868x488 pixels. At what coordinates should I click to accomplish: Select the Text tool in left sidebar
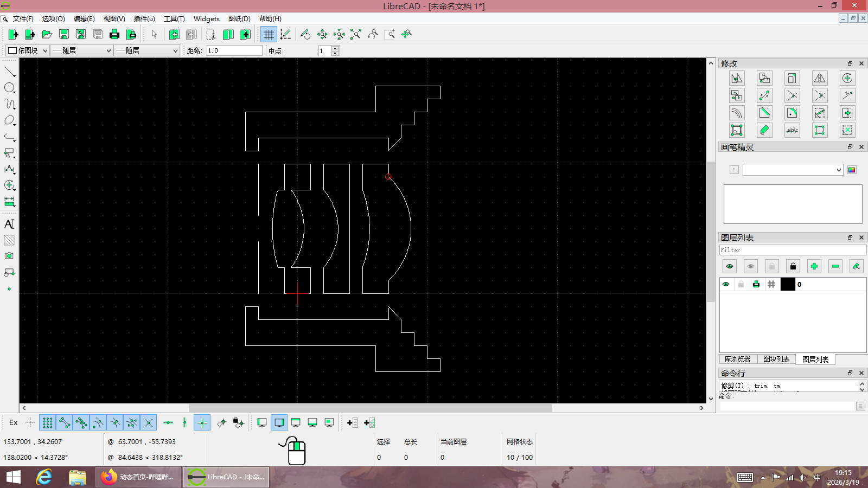[x=9, y=224]
